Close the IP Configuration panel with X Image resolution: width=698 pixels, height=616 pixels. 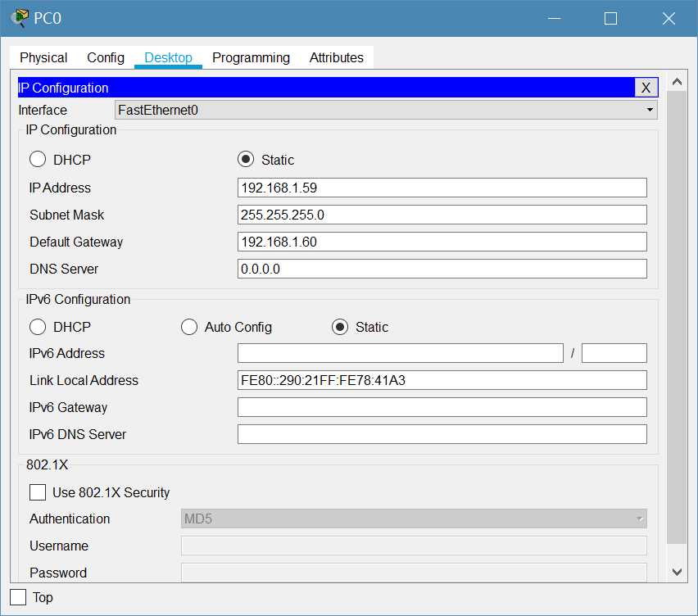tap(646, 88)
